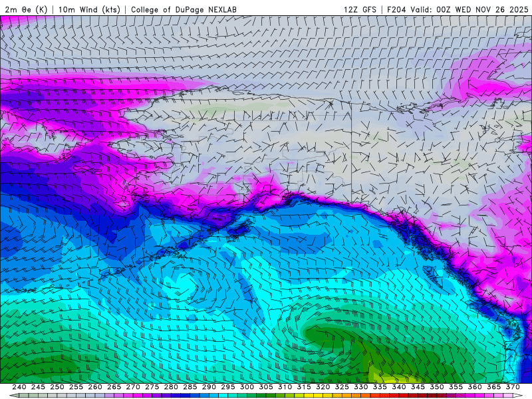Select the 245 color scale label
The image size is (532, 399).
pyautogui.click(x=38, y=387)
